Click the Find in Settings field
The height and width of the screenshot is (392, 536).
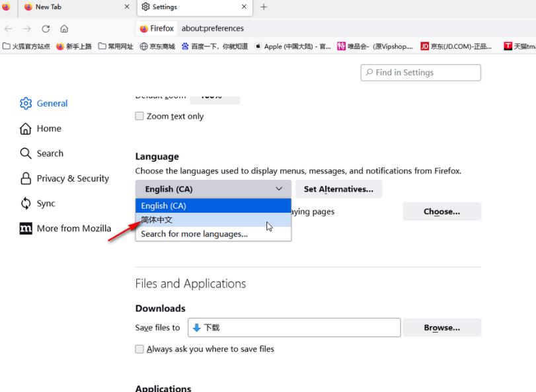click(420, 73)
